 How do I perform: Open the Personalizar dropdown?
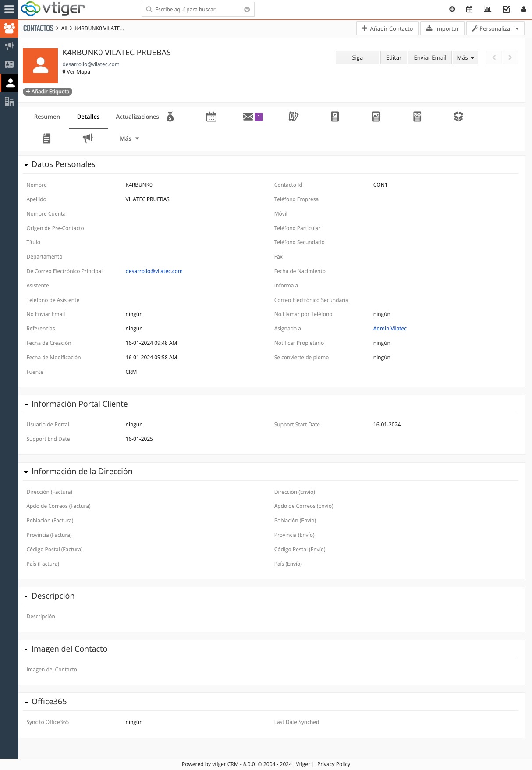(x=495, y=28)
